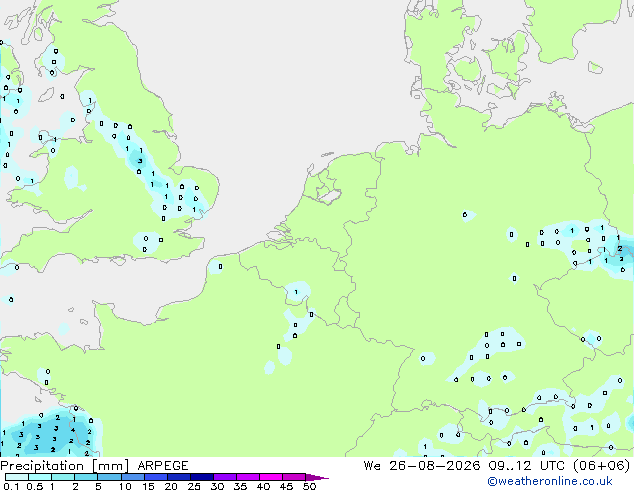The image size is (634, 490).
Task: Click the Precipitation [mm] title text
Action: click(x=65, y=466)
